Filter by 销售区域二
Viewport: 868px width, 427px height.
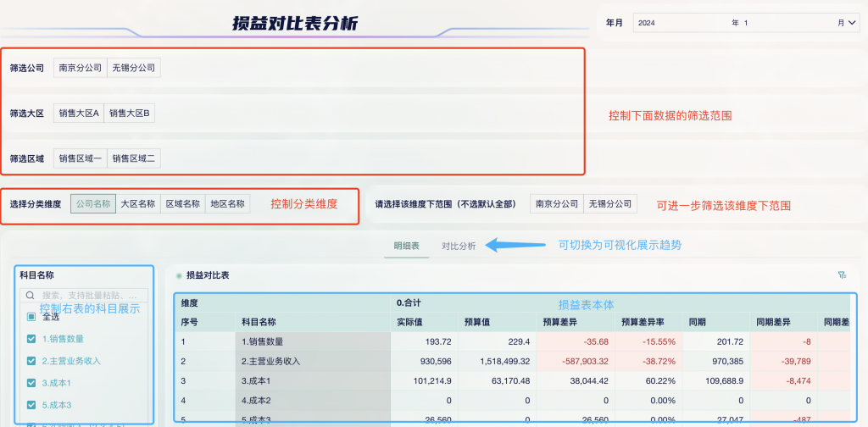click(133, 158)
